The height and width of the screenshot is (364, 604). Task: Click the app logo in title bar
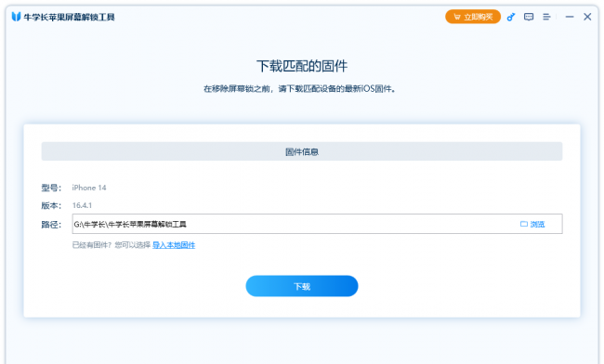pyautogui.click(x=16, y=17)
